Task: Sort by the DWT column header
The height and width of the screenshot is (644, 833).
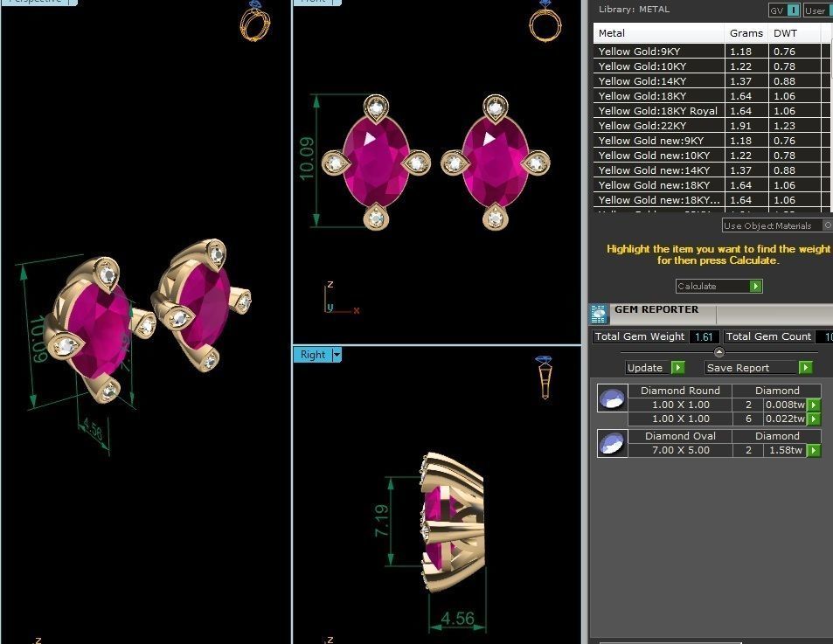Action: point(795,33)
